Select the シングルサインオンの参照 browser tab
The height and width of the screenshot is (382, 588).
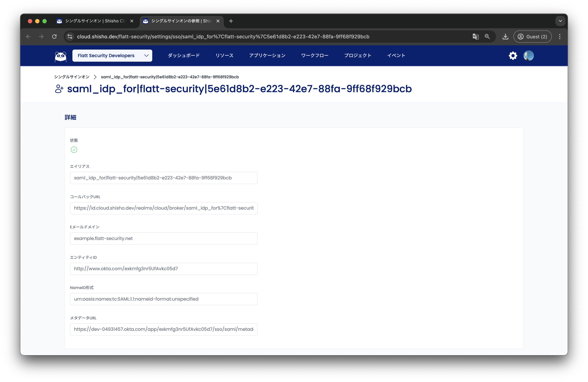tap(181, 21)
